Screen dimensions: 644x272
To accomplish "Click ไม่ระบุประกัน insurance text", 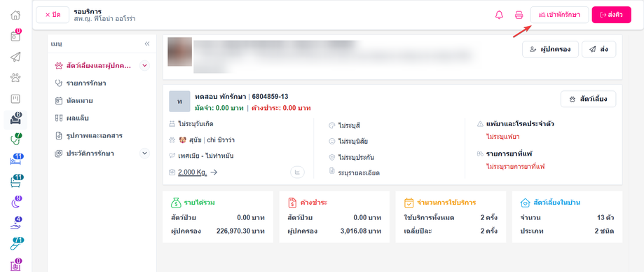I will tap(356, 157).
